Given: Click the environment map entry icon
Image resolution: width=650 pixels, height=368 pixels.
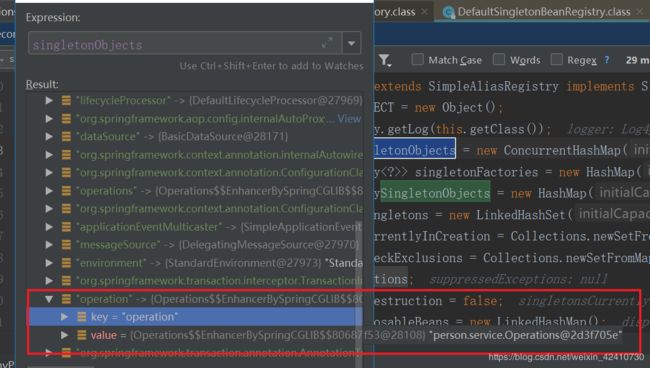Looking at the screenshot, I should pos(66,263).
